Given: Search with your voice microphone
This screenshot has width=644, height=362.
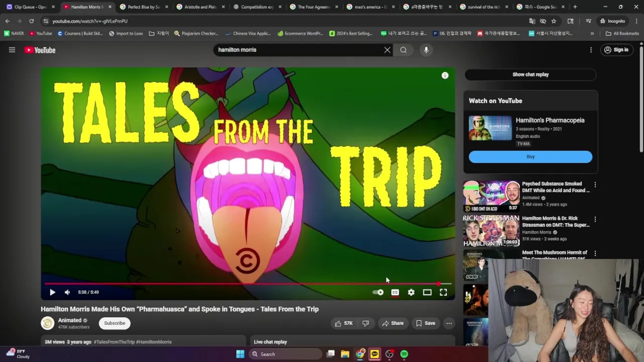Looking at the screenshot, I should [426, 50].
